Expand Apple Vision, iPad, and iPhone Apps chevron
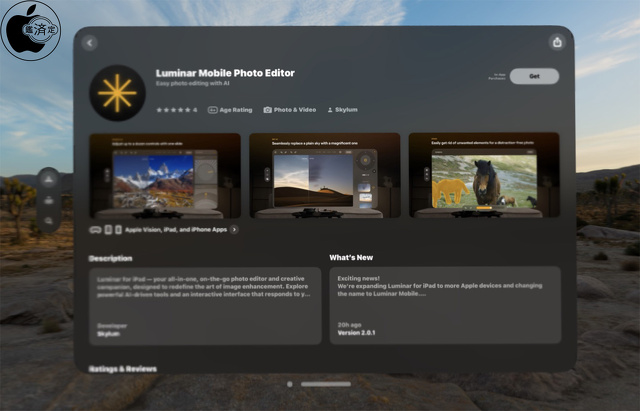Viewport: 640px width, 411px height. (x=234, y=230)
